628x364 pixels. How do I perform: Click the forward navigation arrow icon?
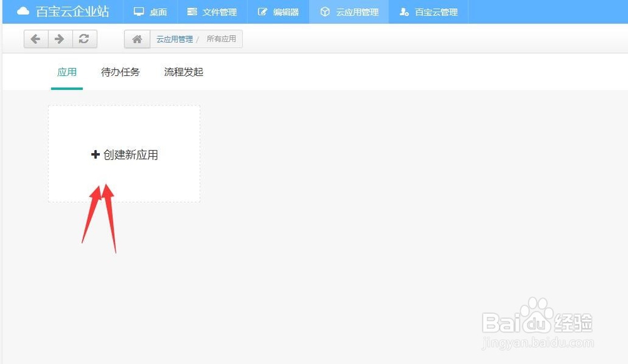coord(58,38)
